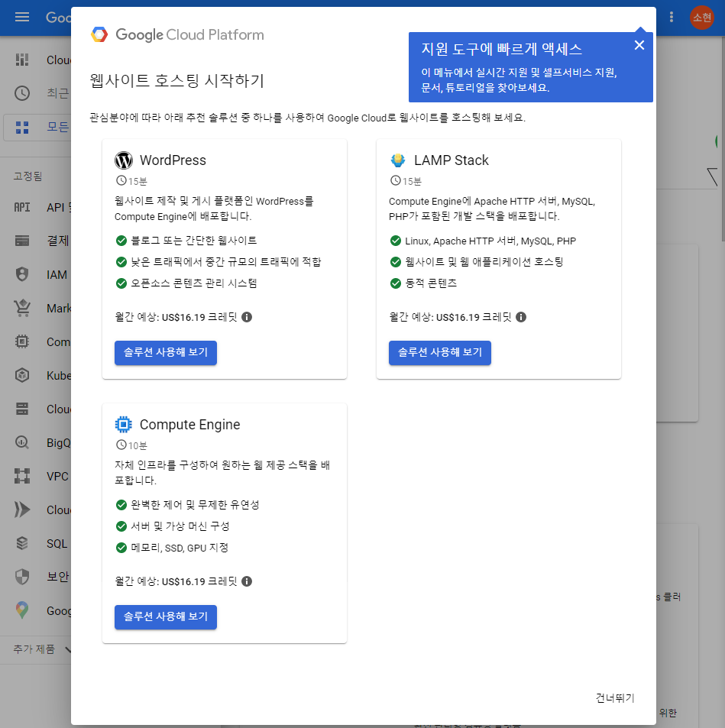The height and width of the screenshot is (728, 725).
Task: Expand the 추가 제품 section
Action: point(42,649)
